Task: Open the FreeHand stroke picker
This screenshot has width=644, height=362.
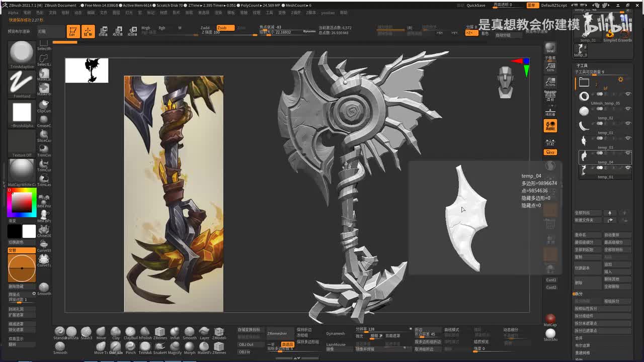Action: coord(21,83)
